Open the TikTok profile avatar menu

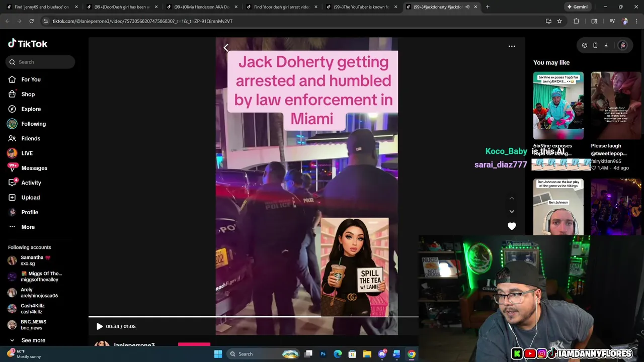(x=623, y=45)
